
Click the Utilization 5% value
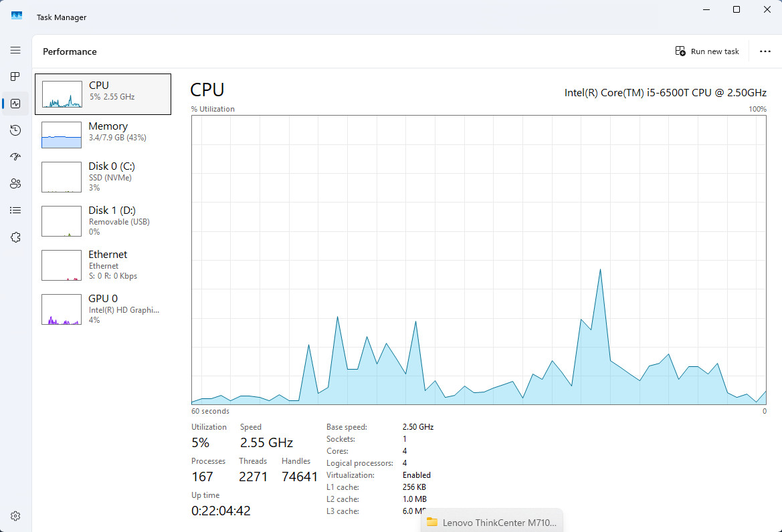[x=201, y=442]
